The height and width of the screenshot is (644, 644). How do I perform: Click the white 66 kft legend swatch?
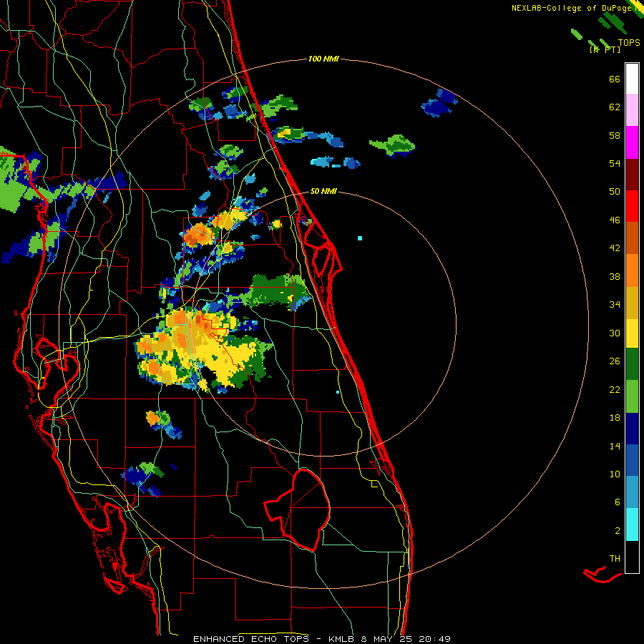(x=632, y=79)
